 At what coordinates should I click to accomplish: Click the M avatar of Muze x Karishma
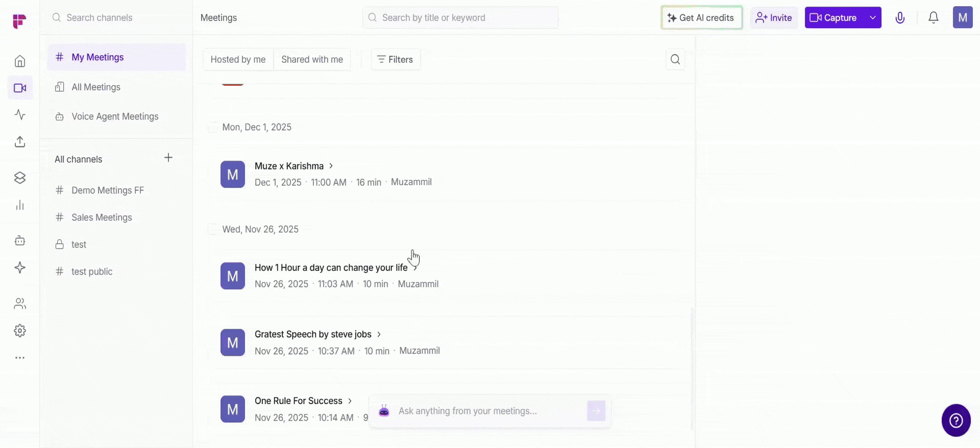point(233,175)
